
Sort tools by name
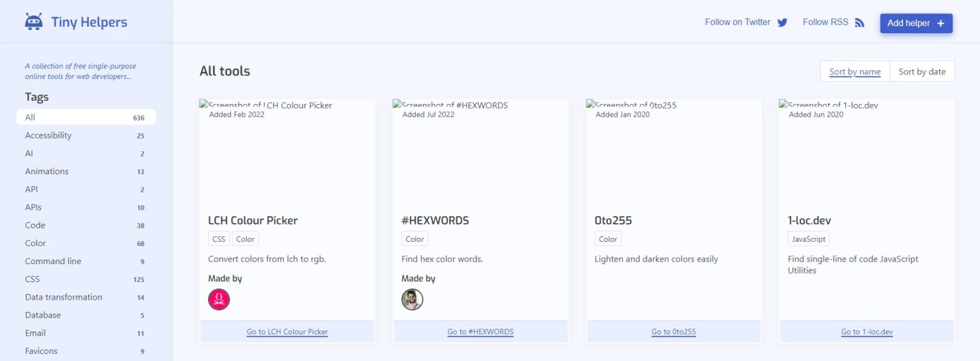pos(854,71)
